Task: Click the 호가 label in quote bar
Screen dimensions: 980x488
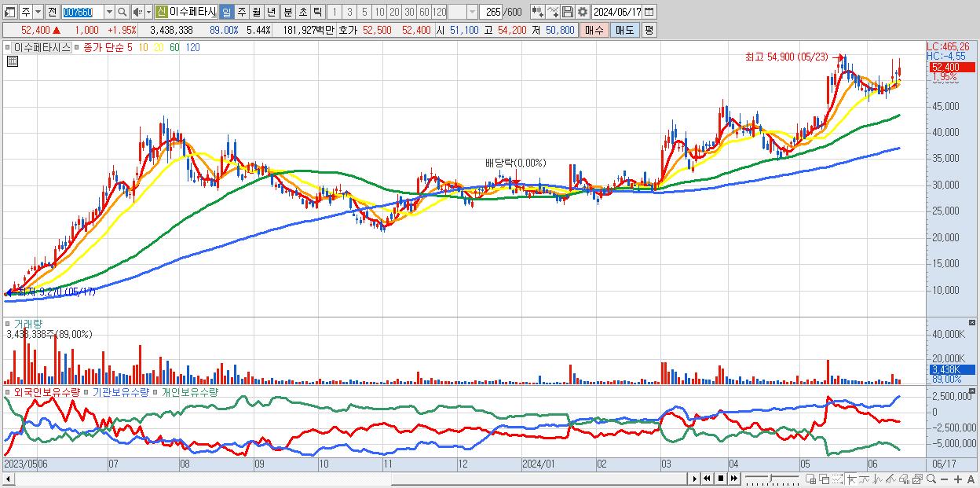Action: coord(347,30)
